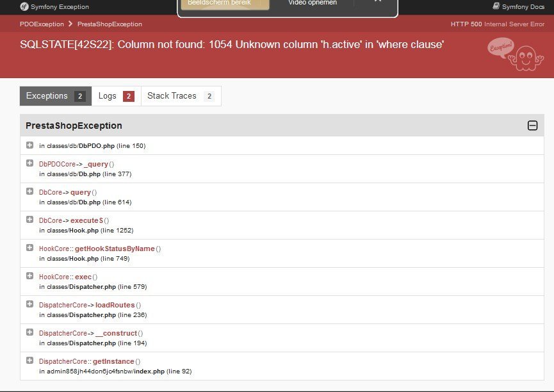
Task: Click the SQLSTATE[42S22] error message
Action: [x=232, y=45]
